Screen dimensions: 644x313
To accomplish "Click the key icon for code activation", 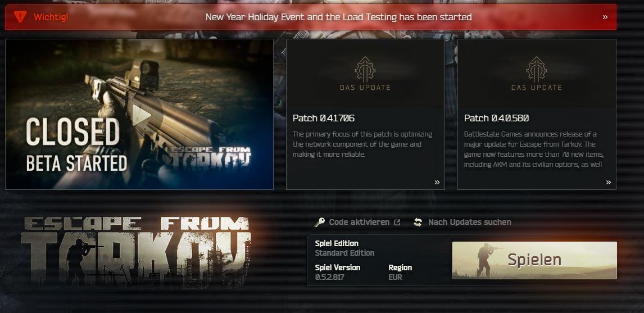I will [320, 223].
